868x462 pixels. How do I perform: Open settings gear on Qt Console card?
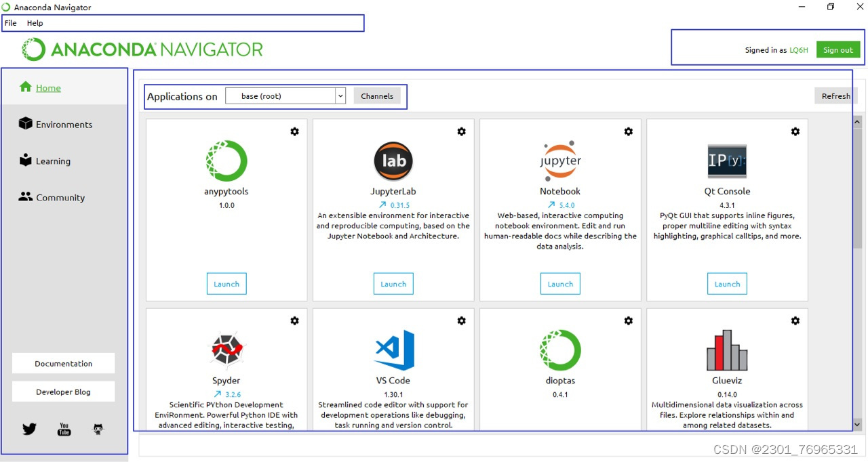click(x=795, y=131)
